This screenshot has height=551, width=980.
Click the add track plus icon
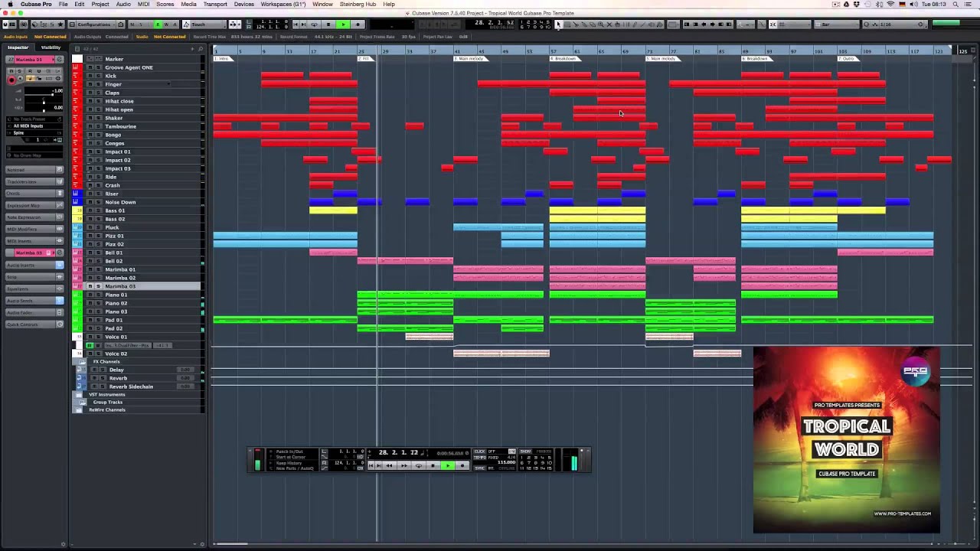point(192,49)
